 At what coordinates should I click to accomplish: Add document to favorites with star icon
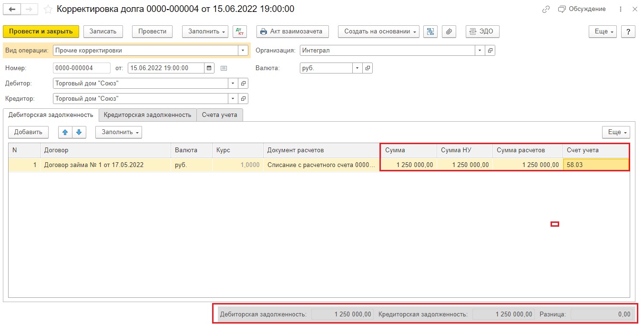(48, 9)
